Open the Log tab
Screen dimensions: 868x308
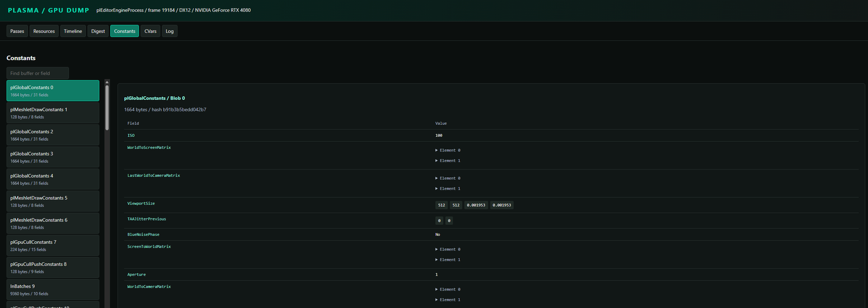[x=170, y=31]
